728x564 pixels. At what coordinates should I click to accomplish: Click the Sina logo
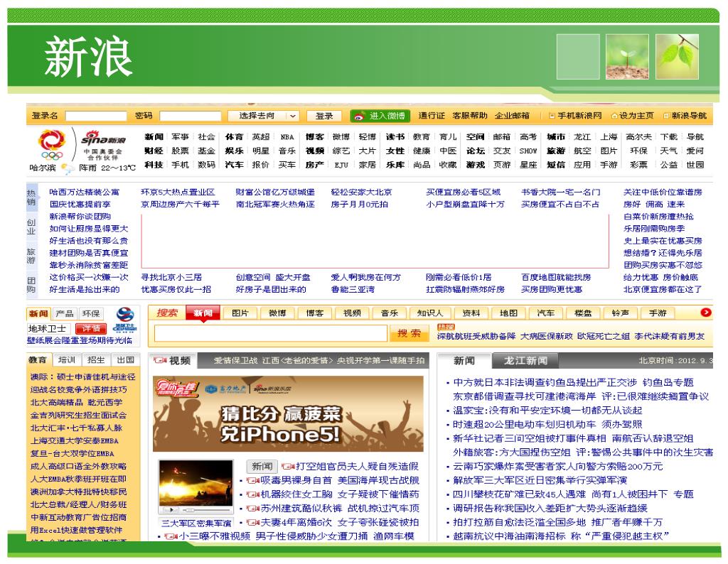coord(103,139)
